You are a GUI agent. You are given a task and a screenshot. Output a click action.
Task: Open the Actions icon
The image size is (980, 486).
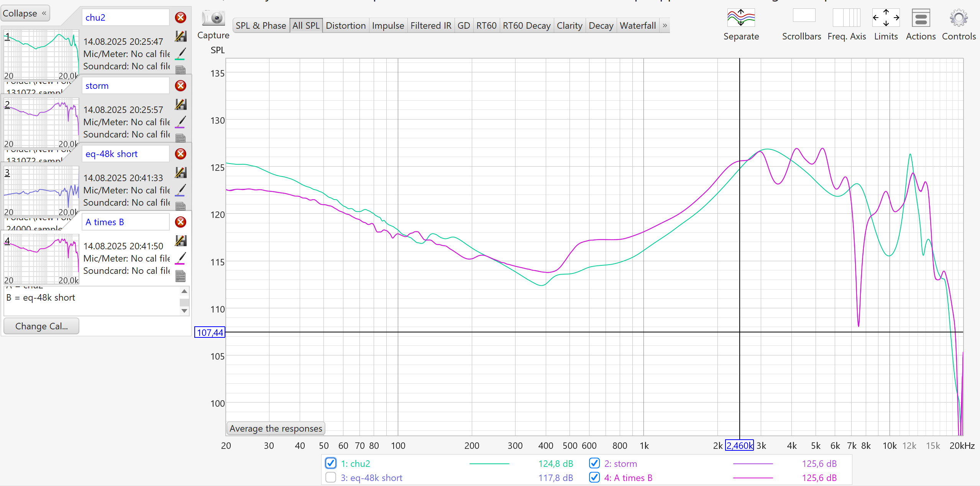[x=920, y=18]
